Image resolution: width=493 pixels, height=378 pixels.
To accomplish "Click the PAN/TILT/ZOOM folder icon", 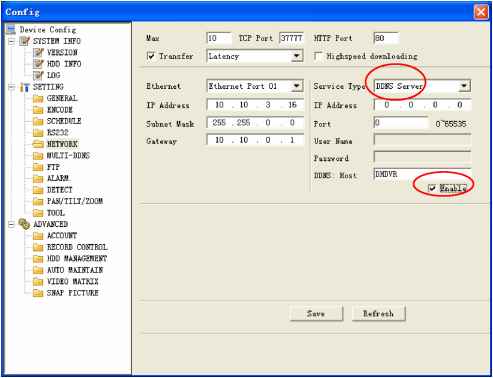I will pos(38,201).
